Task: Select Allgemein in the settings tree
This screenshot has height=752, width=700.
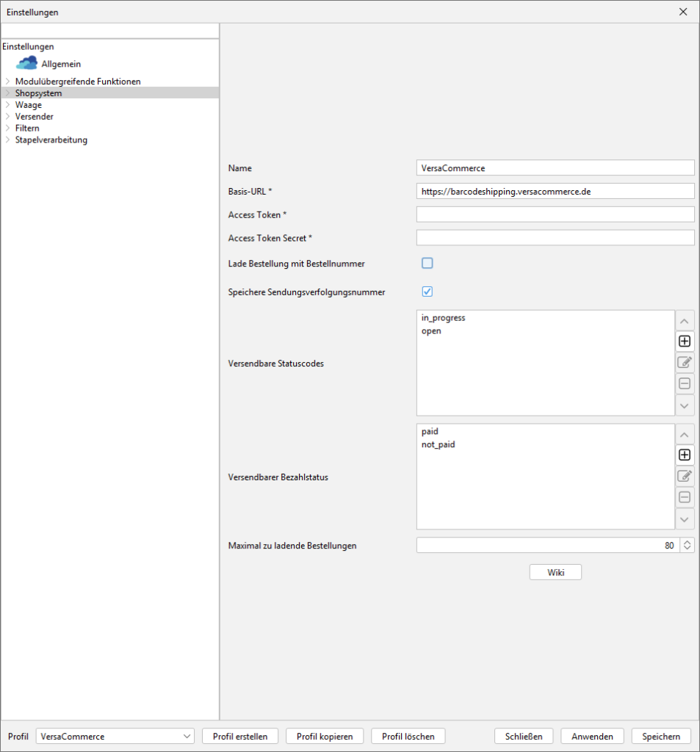Action: pos(60,64)
